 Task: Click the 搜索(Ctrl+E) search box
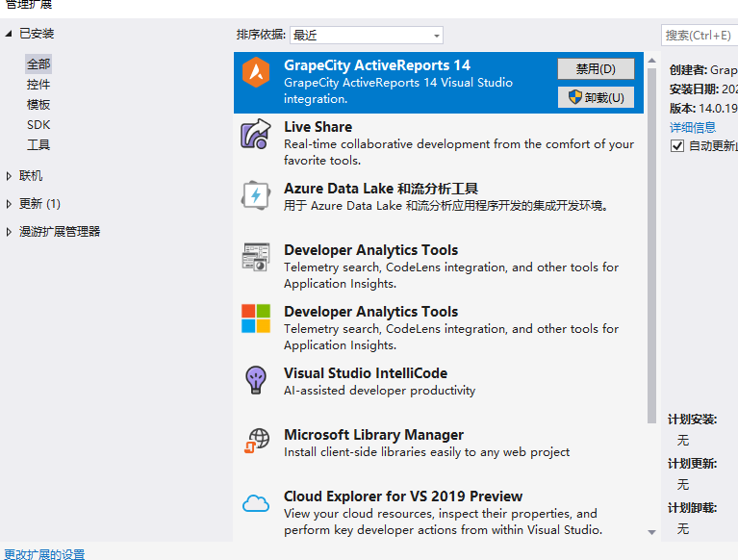(700, 36)
